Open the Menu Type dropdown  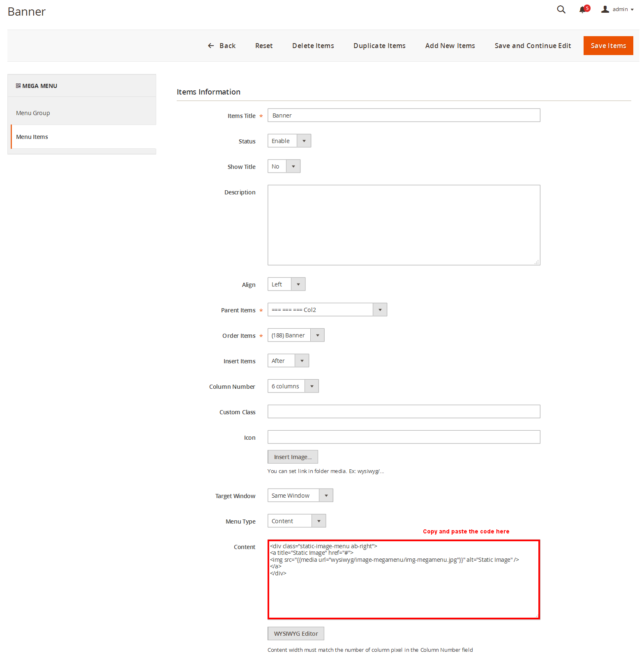[x=297, y=521]
